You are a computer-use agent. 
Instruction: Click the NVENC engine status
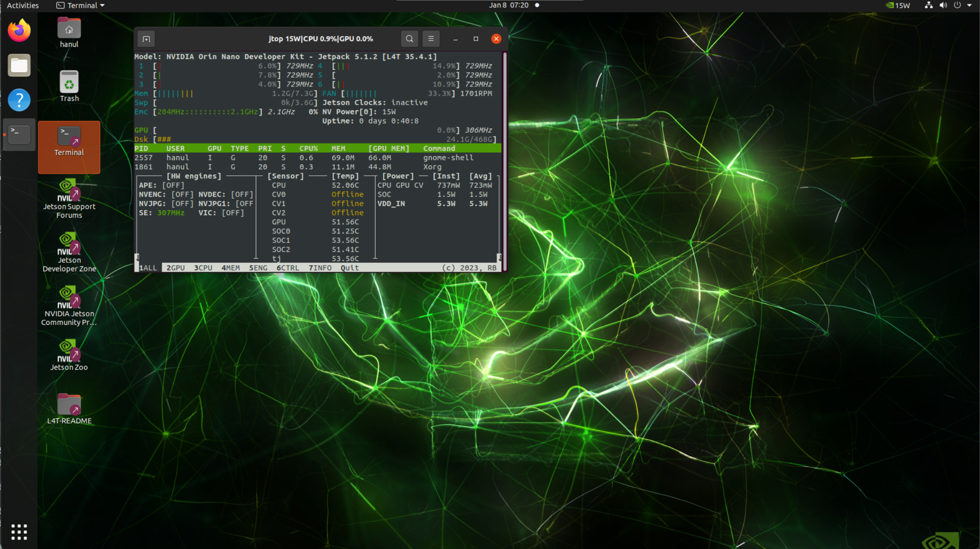click(166, 194)
